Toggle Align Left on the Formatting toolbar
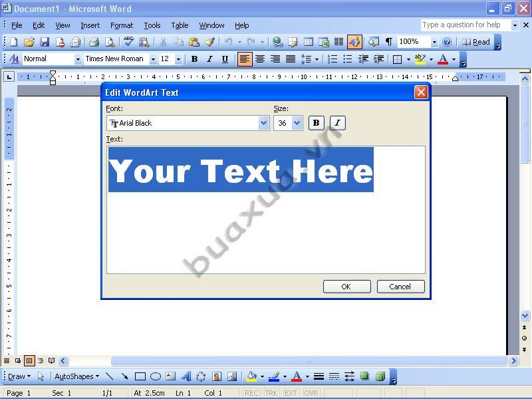Viewport: 532px width, 399px height. coord(245,59)
